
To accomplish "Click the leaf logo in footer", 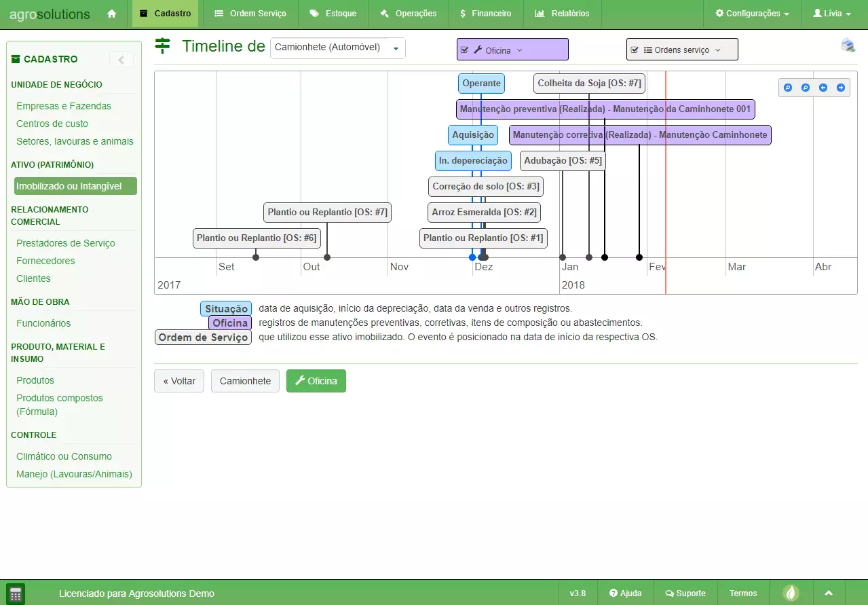I will (x=791, y=593).
